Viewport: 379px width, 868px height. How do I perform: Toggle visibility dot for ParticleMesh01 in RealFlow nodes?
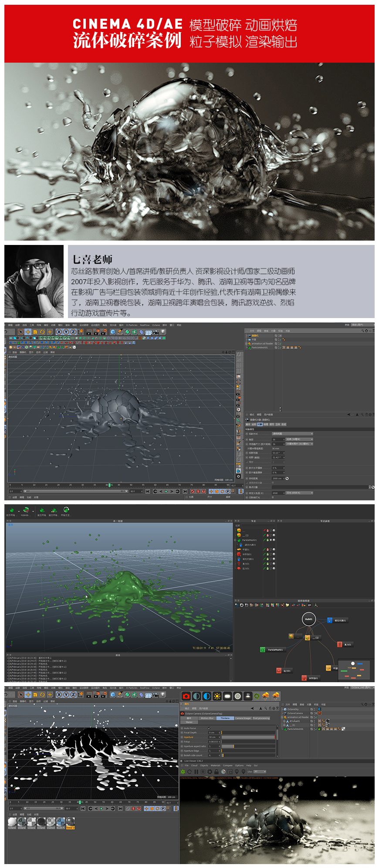274,540
